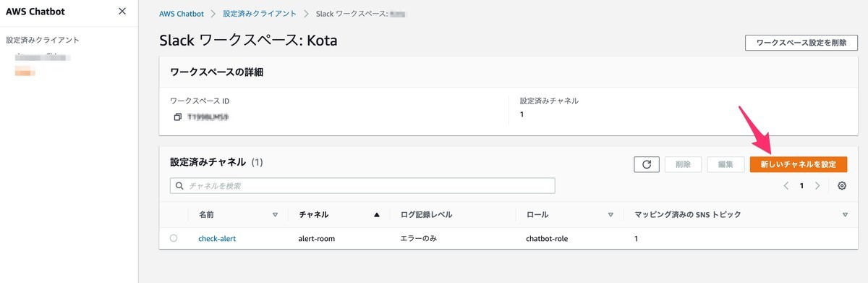The height and width of the screenshot is (283, 868).
Task: Click page number 1 in pagination
Action: [801, 186]
